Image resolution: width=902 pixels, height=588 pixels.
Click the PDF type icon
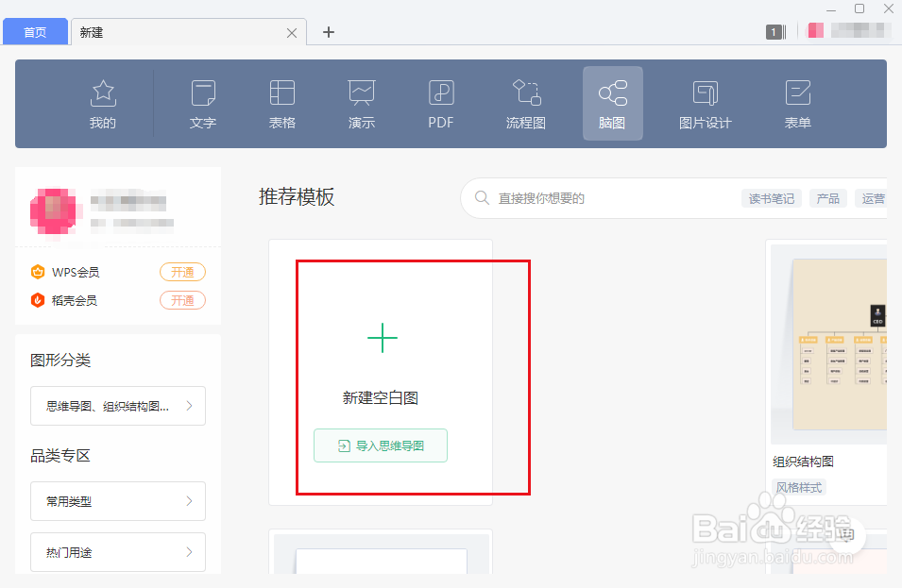[x=440, y=102]
